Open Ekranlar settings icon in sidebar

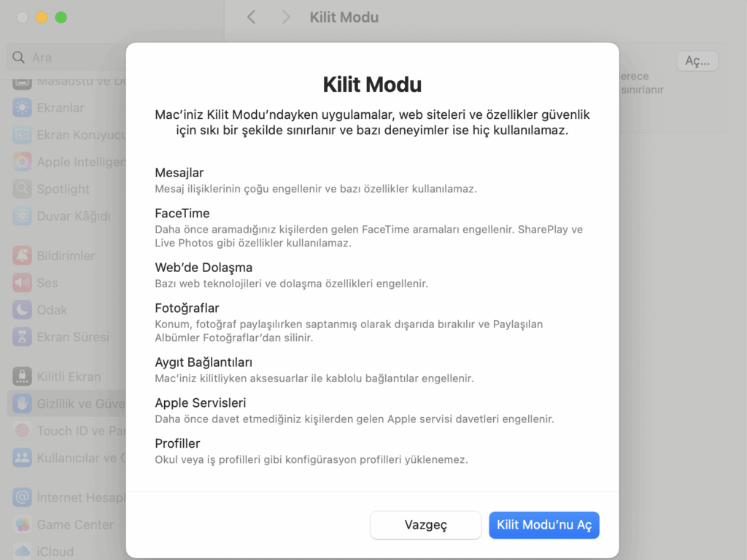point(23,108)
